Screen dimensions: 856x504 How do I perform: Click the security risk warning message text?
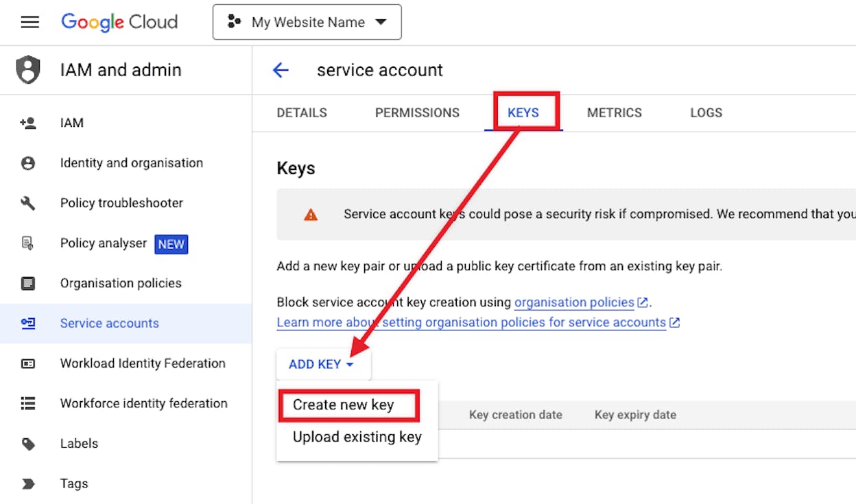(x=599, y=214)
